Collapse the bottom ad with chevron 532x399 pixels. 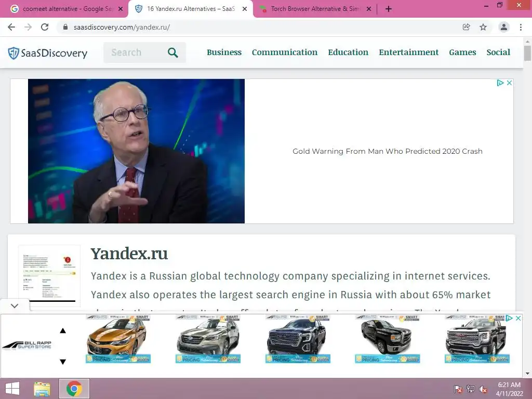(x=15, y=305)
